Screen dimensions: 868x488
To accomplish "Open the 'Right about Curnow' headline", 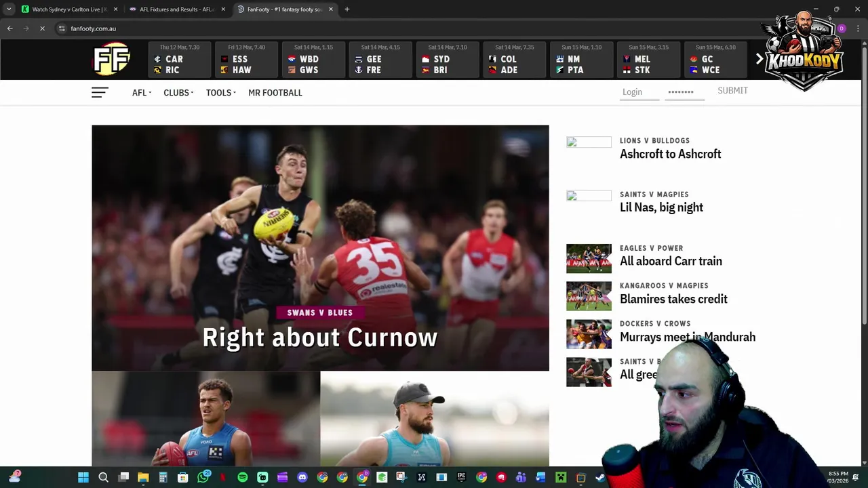I will coord(320,338).
